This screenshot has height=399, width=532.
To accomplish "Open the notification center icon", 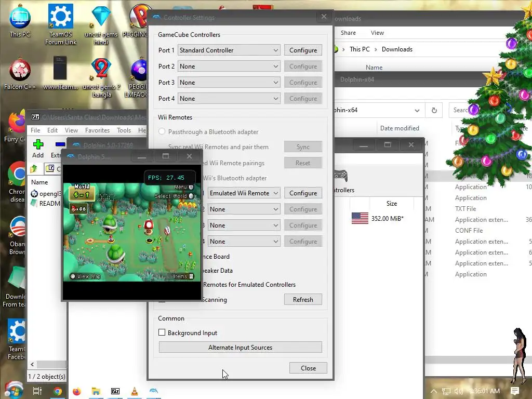I will pyautogui.click(x=515, y=391).
